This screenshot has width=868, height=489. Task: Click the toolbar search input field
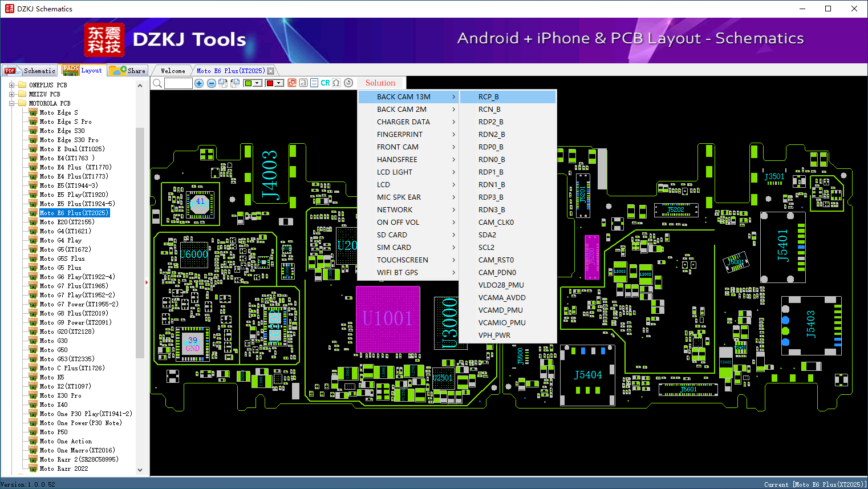point(179,83)
